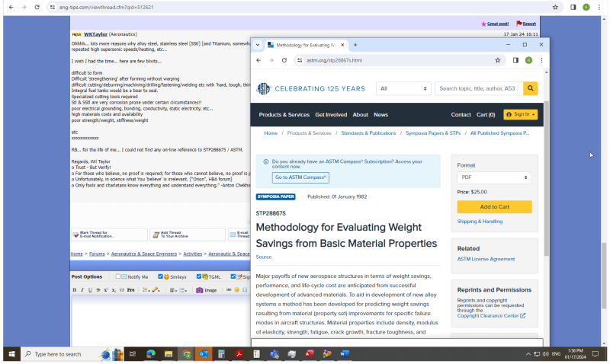This screenshot has width=610, height=364.
Task: Open ASTM License Agreement link
Action: [x=486, y=259]
